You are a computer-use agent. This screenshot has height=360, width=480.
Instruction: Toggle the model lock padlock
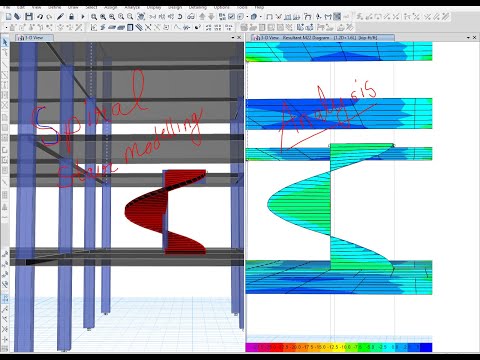71,16
